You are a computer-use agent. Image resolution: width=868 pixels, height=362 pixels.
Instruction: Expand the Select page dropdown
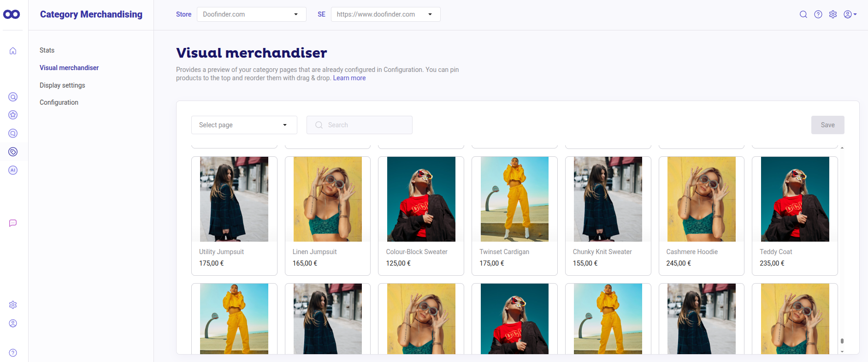[x=244, y=125]
